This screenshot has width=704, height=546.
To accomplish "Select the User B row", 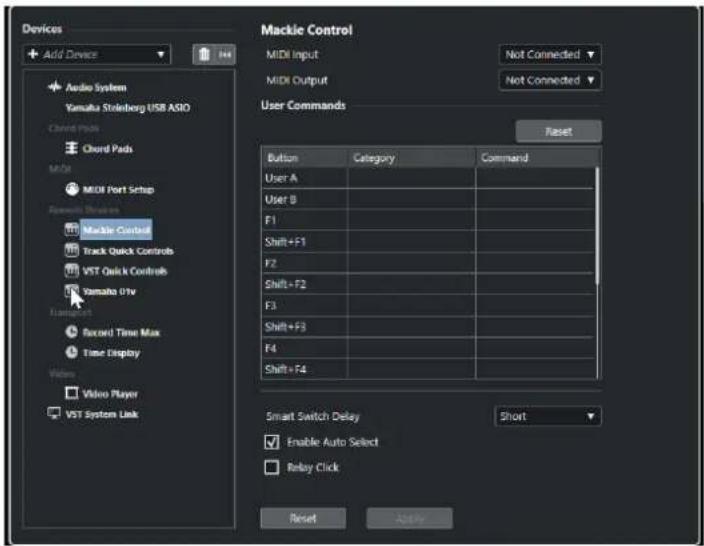I will coord(429,199).
